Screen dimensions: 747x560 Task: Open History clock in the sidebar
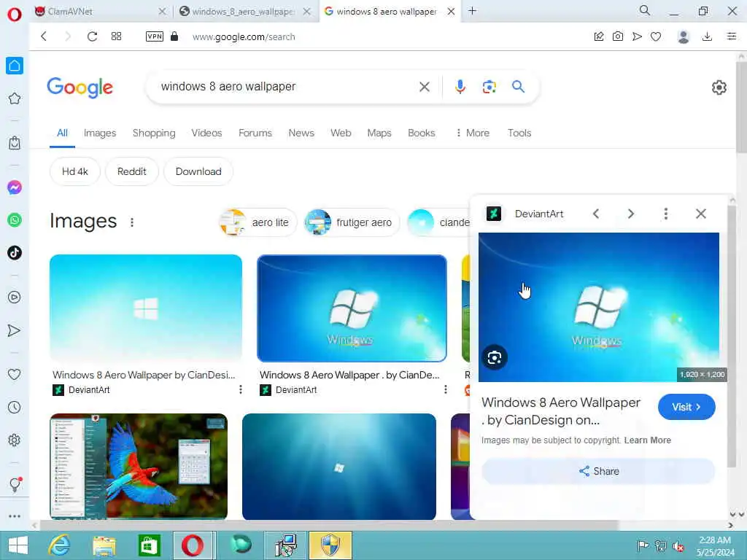[15, 407]
